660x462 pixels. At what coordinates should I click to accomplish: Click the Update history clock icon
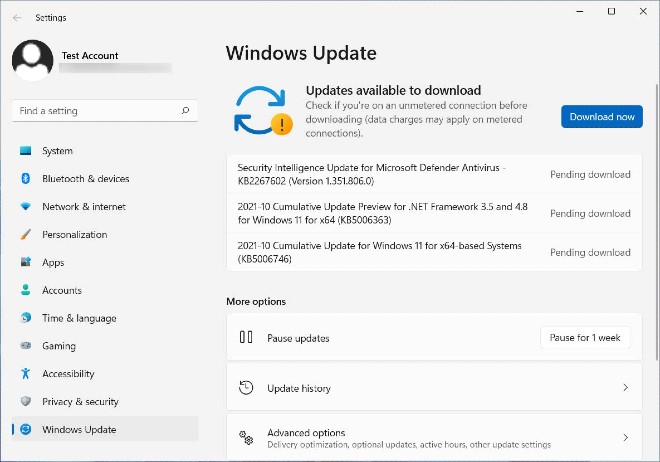pos(246,388)
